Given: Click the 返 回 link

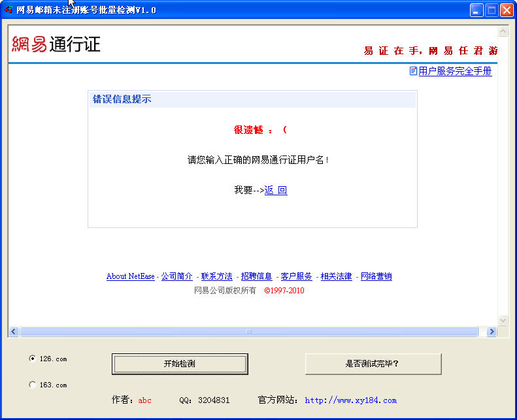Looking at the screenshot, I should point(276,190).
